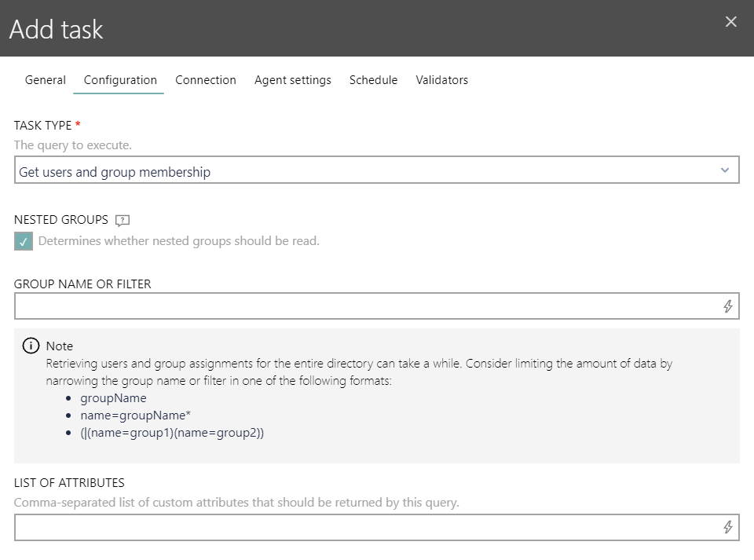
Task: Open the Nested Groups help tooltip icon
Action: click(122, 221)
